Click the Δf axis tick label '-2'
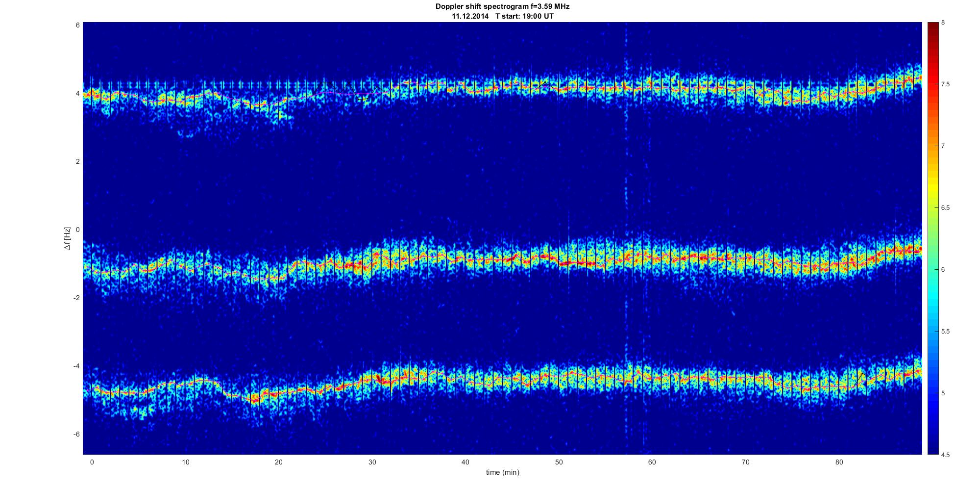This screenshot has height=488, width=980. tap(76, 298)
